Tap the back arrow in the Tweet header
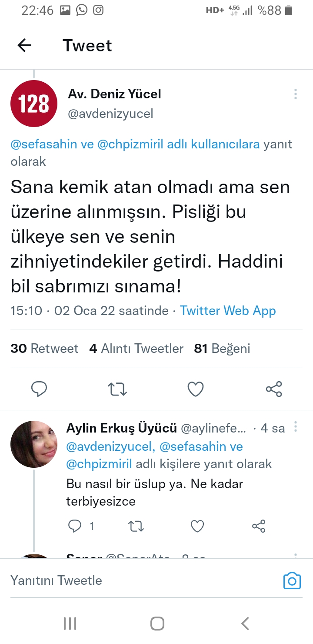 25,45
